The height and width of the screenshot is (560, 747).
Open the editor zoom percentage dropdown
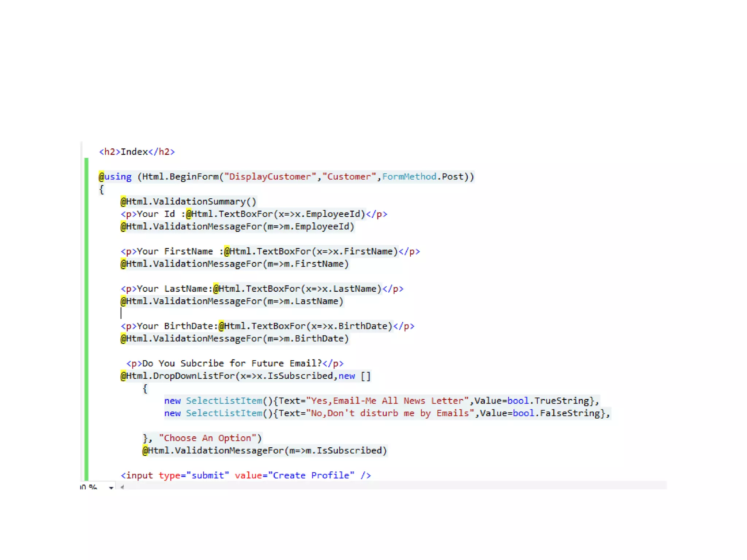click(111, 487)
